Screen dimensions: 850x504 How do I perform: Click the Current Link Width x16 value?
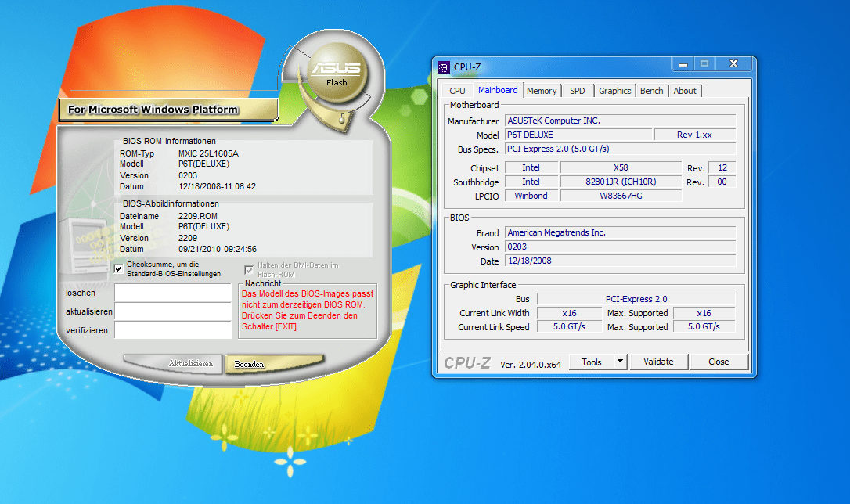coord(569,313)
